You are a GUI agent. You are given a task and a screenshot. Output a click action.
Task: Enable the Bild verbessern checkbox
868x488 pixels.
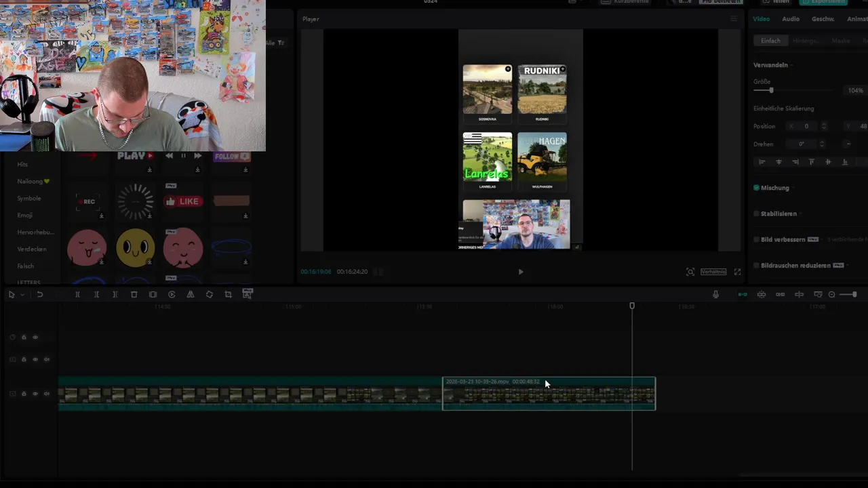(756, 239)
